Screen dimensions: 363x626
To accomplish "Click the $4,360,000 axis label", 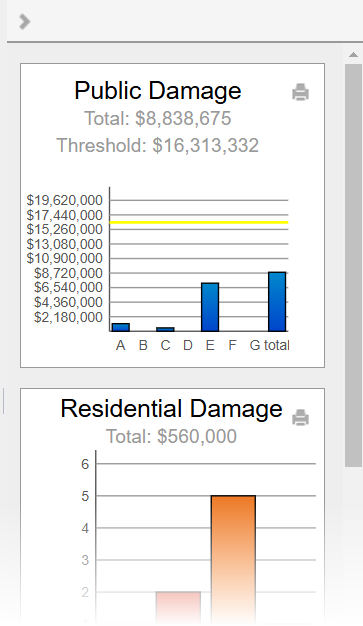I will click(68, 302).
